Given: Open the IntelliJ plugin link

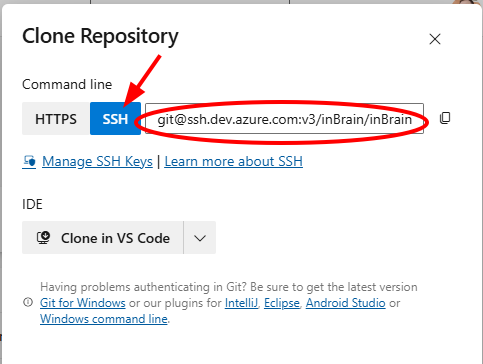Looking at the screenshot, I should [x=241, y=303].
